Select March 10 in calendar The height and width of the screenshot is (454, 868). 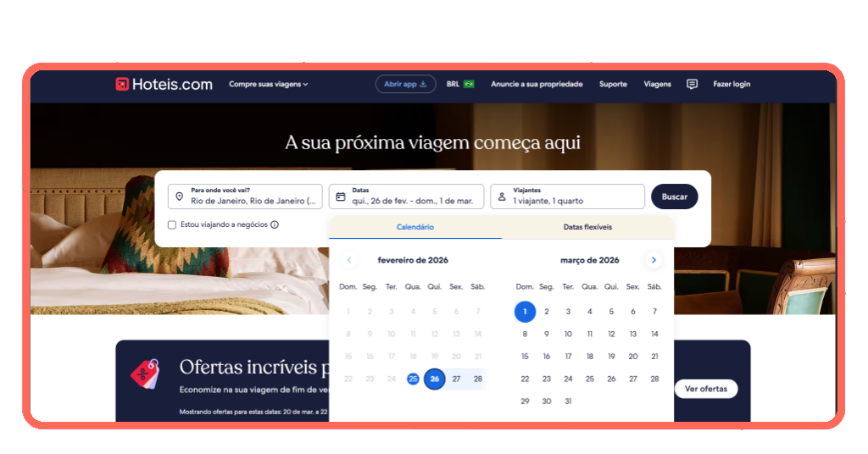pyautogui.click(x=568, y=334)
